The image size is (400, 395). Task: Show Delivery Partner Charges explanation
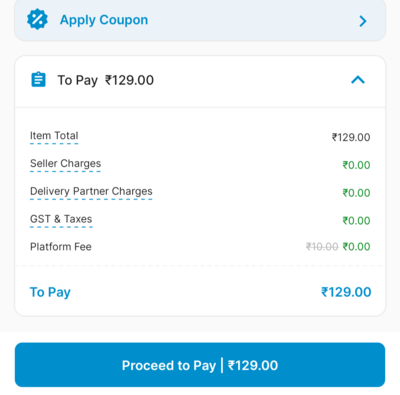91,191
